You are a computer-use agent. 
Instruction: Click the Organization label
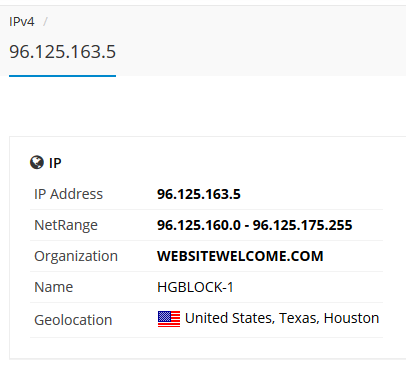[x=76, y=257]
